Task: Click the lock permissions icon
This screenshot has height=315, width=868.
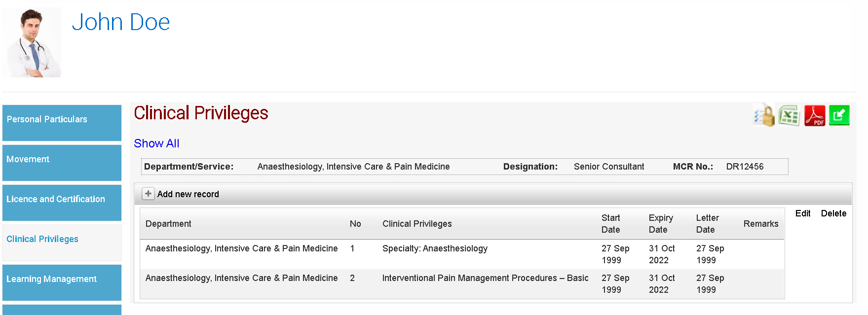Action: [x=764, y=115]
